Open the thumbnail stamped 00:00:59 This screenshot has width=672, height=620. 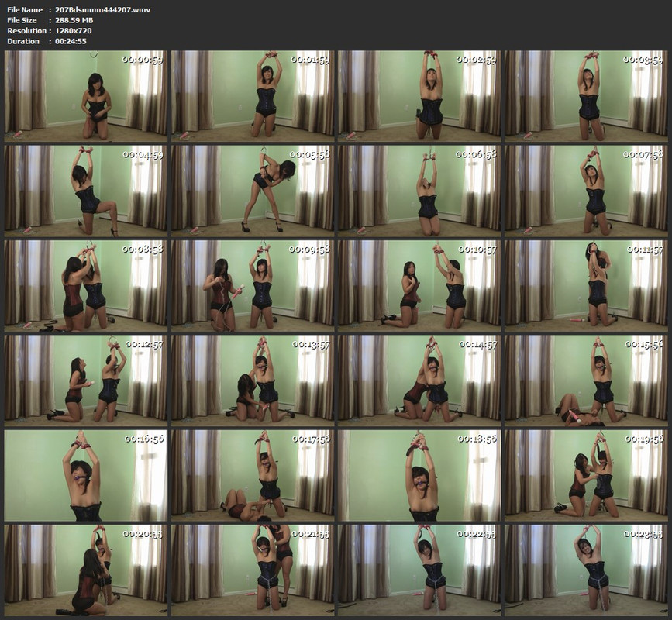click(x=86, y=96)
